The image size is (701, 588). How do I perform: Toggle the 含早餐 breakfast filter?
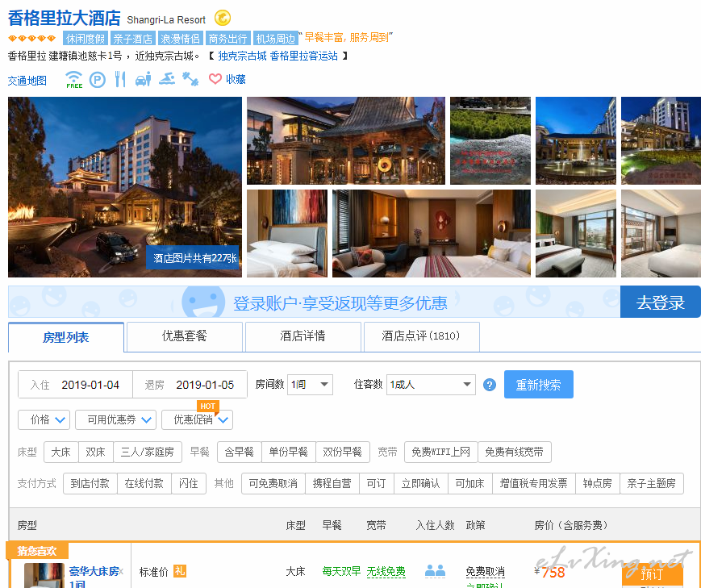point(239,452)
